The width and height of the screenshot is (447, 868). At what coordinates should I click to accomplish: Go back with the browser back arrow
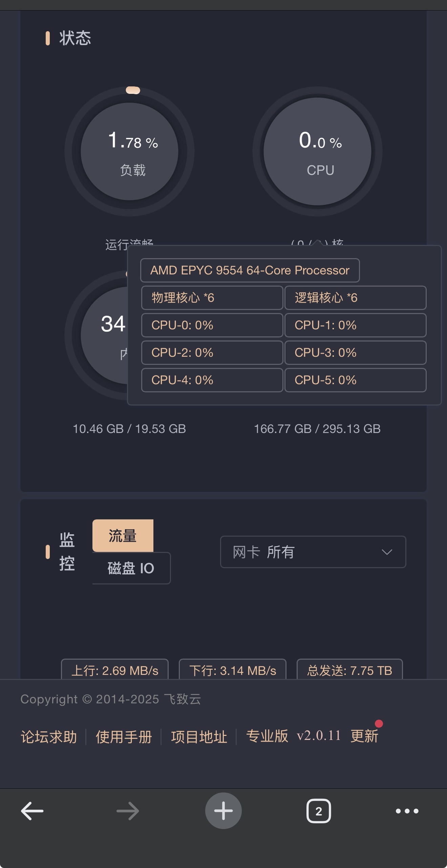(32, 811)
